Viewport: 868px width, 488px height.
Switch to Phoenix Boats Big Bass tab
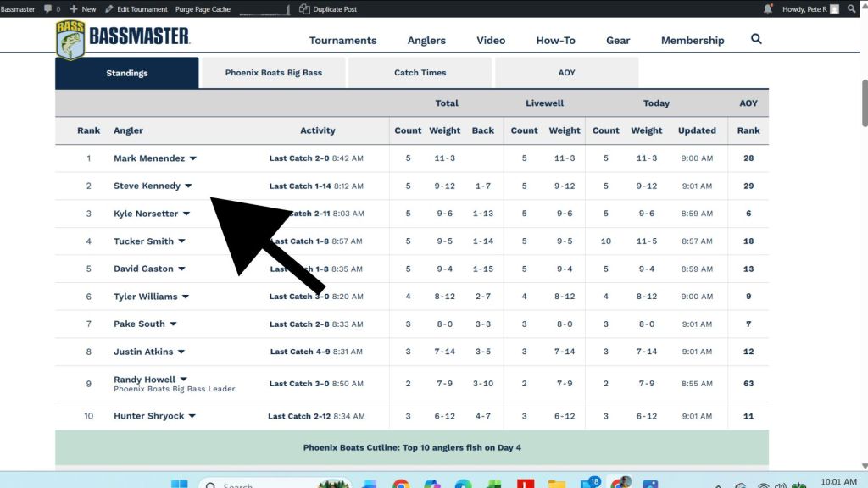click(273, 73)
